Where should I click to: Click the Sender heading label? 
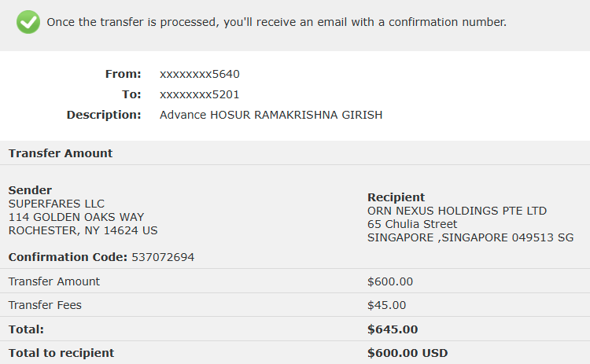(30, 190)
